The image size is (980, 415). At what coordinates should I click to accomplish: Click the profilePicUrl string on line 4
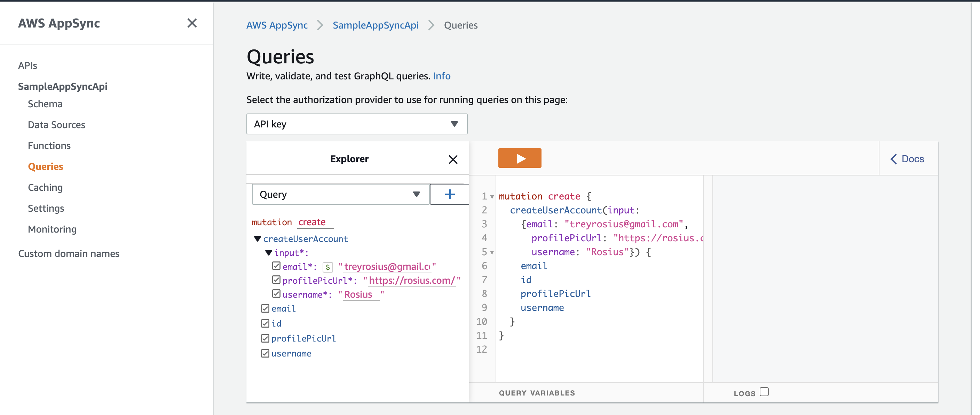point(658,238)
